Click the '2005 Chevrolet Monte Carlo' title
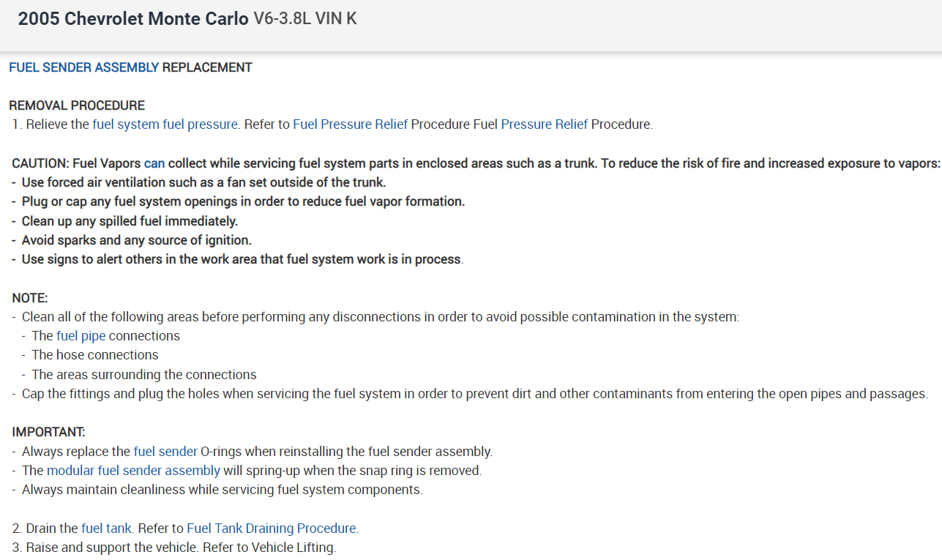Screen dimensions: 942x560 (133, 19)
